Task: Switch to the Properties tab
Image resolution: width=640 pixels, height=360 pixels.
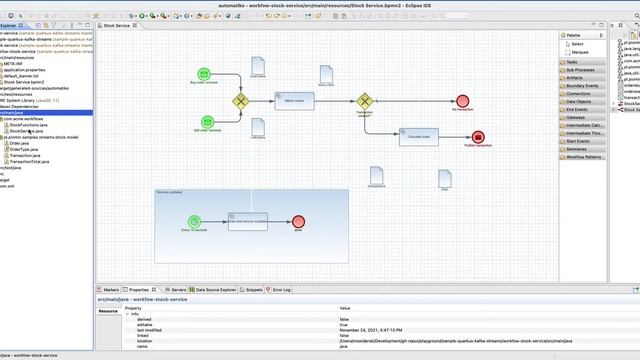Action: (139, 290)
